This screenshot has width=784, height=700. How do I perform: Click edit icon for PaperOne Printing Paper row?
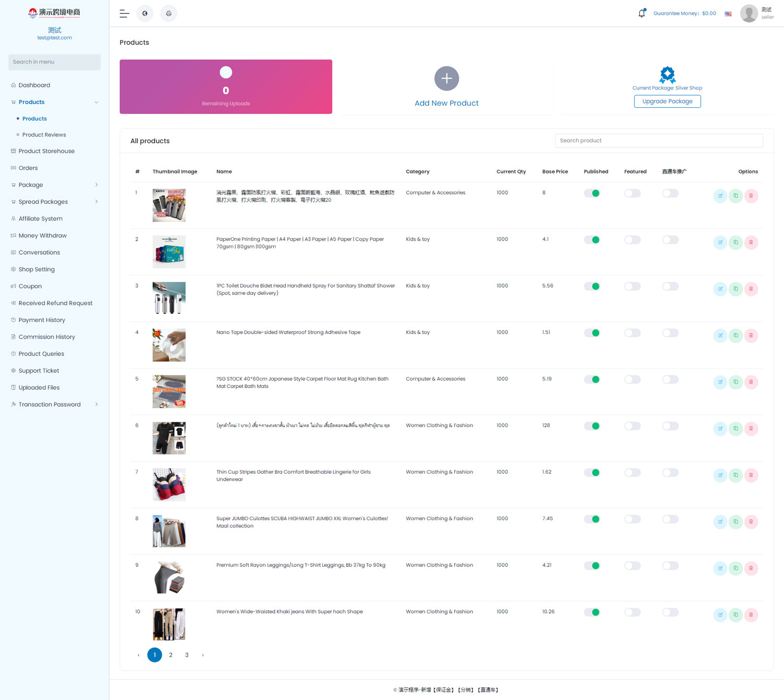coord(720,243)
